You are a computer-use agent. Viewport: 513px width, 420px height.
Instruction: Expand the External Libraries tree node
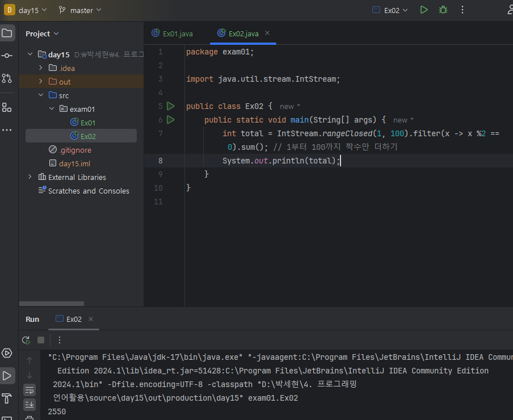tap(30, 177)
